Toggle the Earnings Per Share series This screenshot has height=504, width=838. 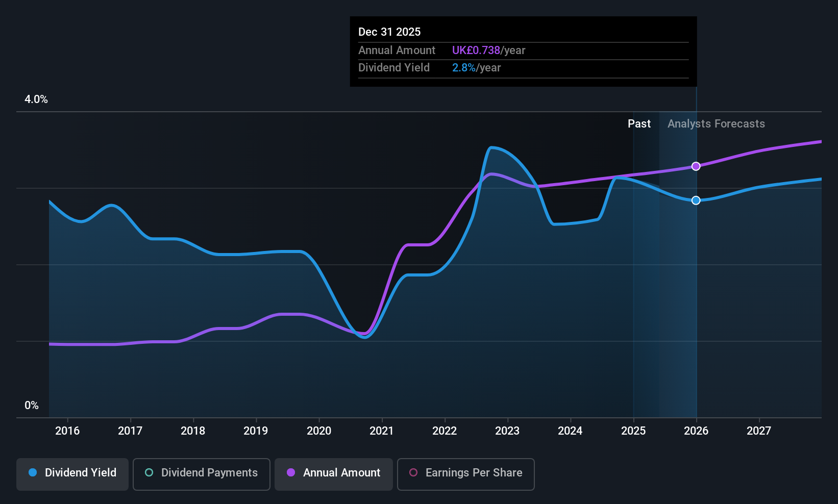click(x=465, y=474)
